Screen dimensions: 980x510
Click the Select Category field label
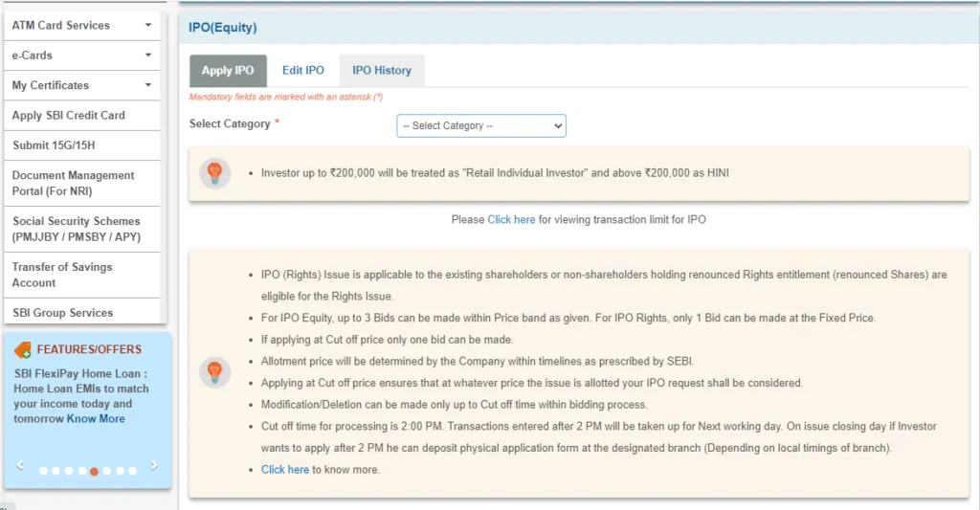pos(230,123)
